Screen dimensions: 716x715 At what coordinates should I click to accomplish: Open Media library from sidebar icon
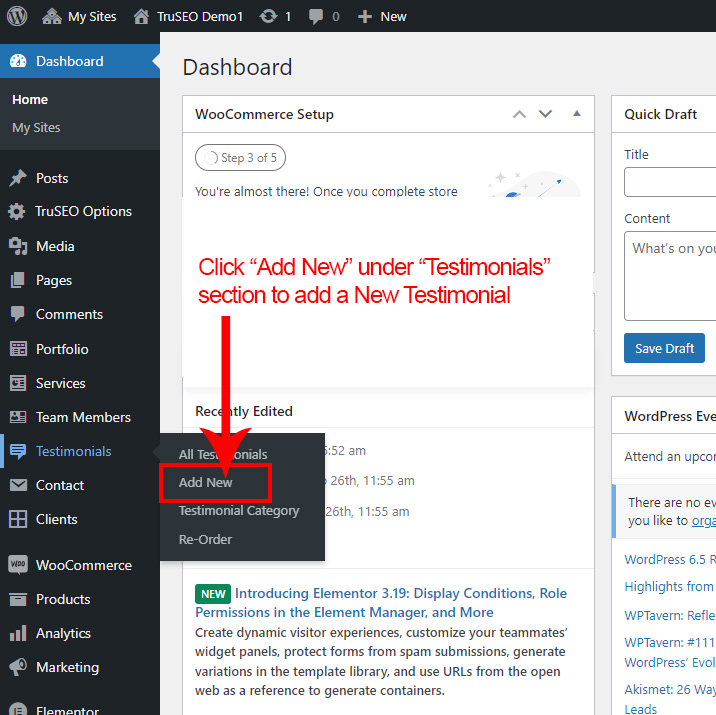(x=18, y=246)
